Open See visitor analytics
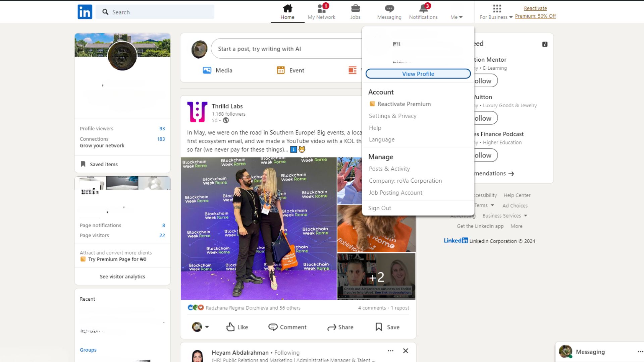Screen dimensions: 644x362 coord(122,277)
